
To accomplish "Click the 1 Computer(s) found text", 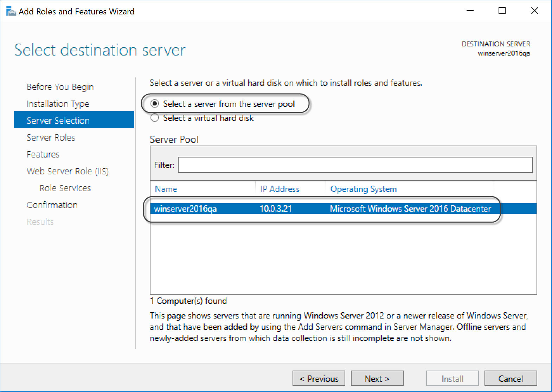I will (188, 301).
